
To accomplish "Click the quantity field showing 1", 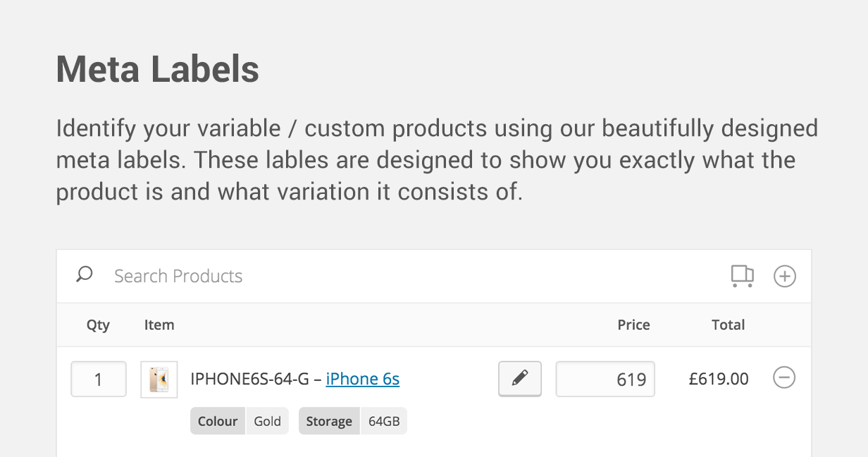I will point(99,379).
